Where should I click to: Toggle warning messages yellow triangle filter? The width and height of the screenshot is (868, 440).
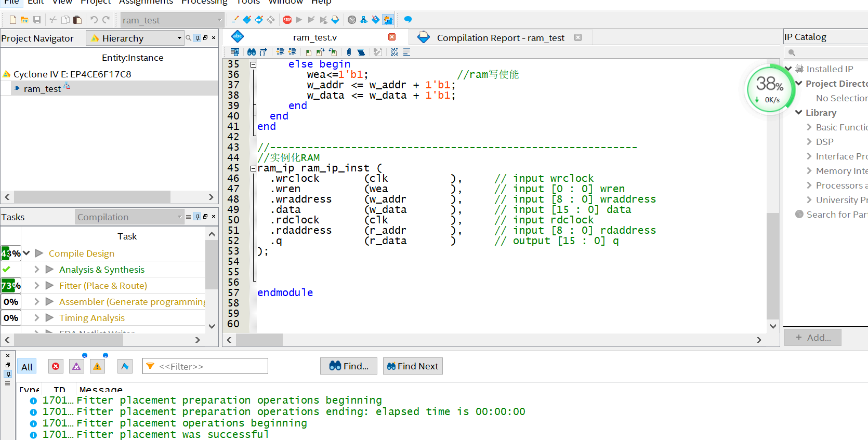point(97,367)
